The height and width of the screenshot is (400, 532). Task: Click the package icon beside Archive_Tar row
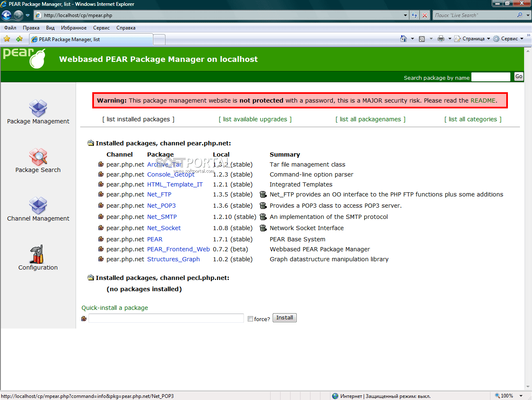pos(101,164)
